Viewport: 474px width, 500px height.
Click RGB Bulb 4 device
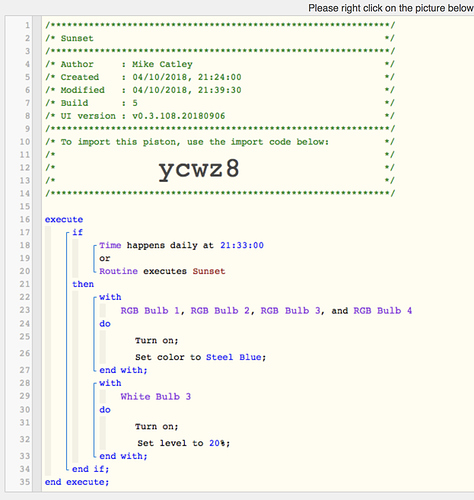383,311
